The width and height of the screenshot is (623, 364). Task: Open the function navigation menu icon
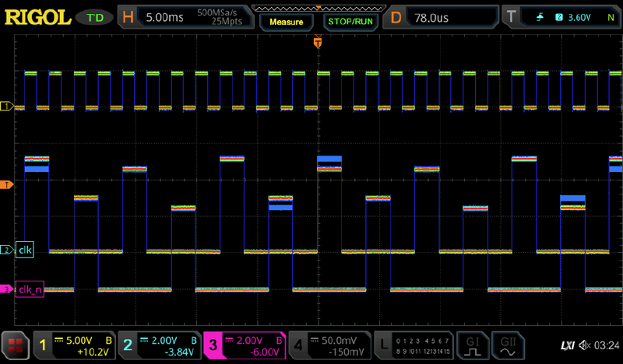point(14,344)
